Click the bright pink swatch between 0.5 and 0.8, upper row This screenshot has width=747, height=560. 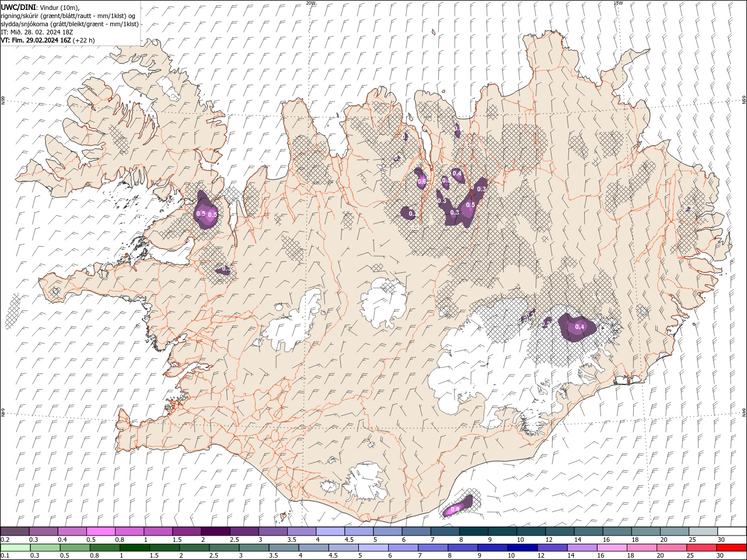[x=100, y=531]
